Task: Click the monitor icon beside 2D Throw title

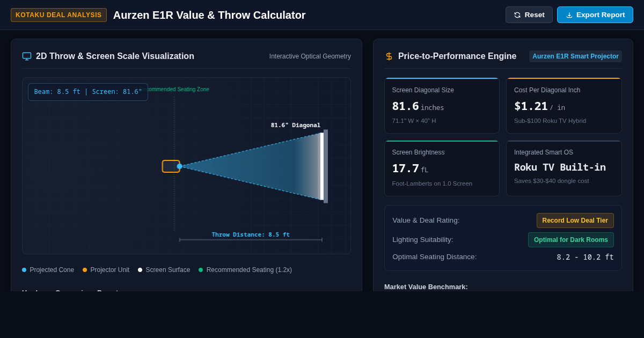Action: click(27, 56)
